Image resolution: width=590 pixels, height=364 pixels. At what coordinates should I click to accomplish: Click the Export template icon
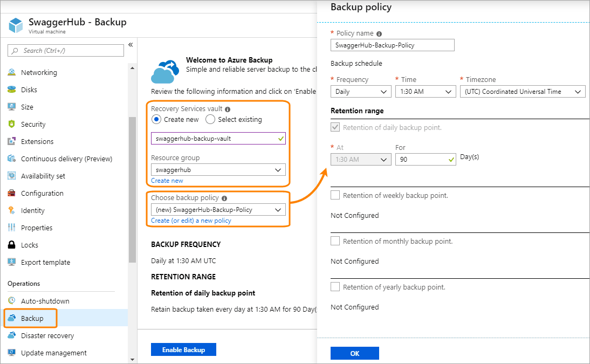[x=12, y=262]
